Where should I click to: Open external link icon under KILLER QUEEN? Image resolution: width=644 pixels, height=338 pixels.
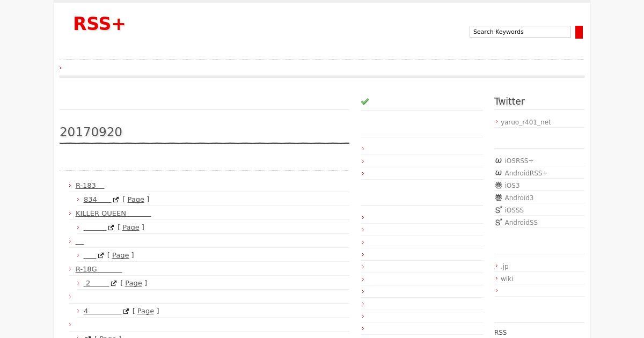coord(111,227)
